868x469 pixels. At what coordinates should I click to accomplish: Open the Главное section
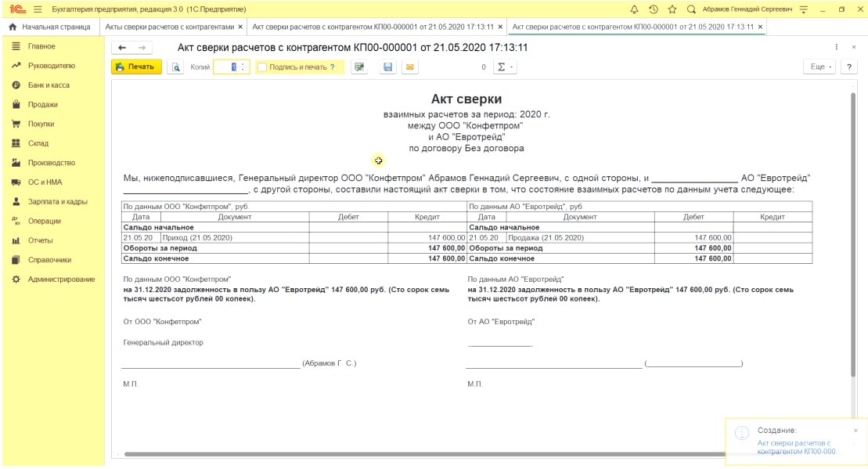(x=41, y=46)
